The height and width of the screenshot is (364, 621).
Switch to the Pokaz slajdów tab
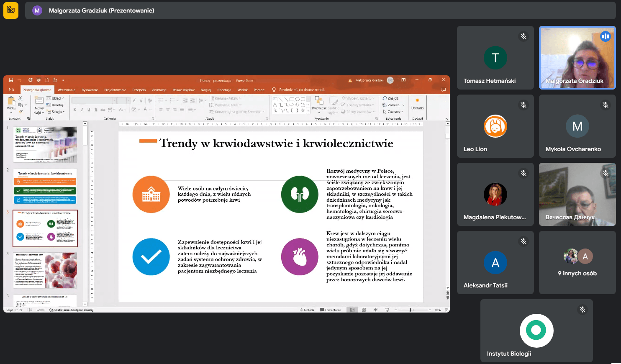tap(183, 90)
